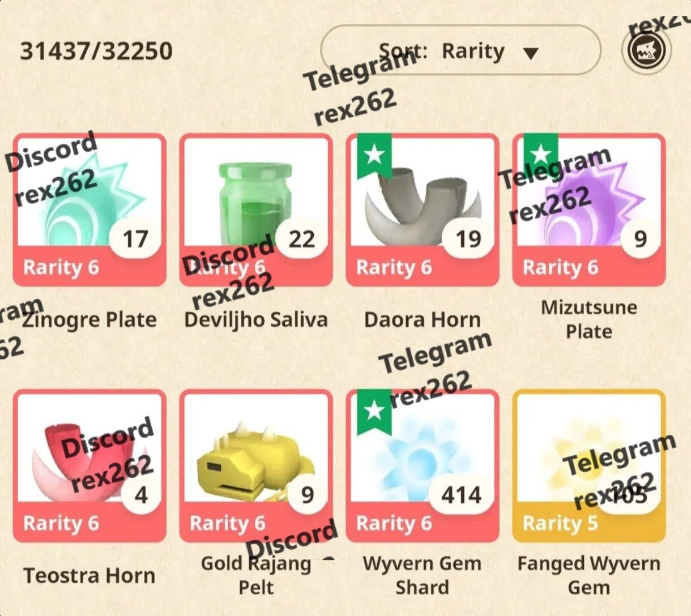This screenshot has width=691, height=616.
Task: Click the quantity badge showing 22
Action: (302, 239)
